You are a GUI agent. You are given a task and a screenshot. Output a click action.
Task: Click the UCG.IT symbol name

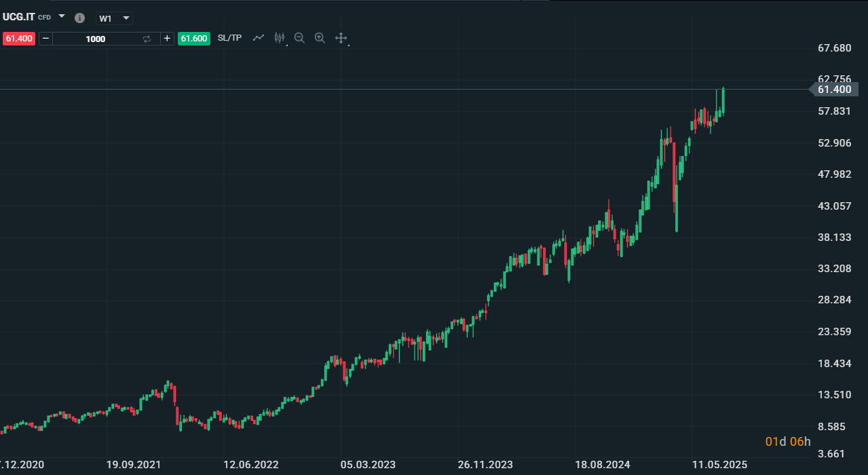tap(18, 17)
